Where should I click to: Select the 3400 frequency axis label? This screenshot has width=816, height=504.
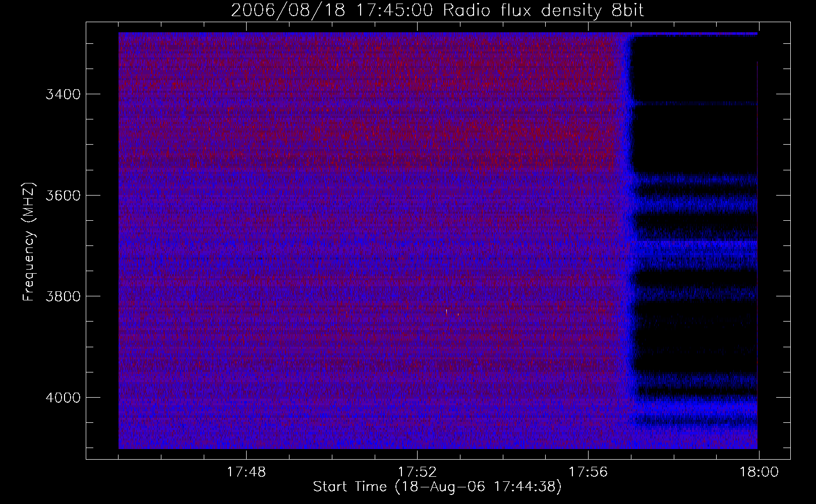pyautogui.click(x=63, y=94)
